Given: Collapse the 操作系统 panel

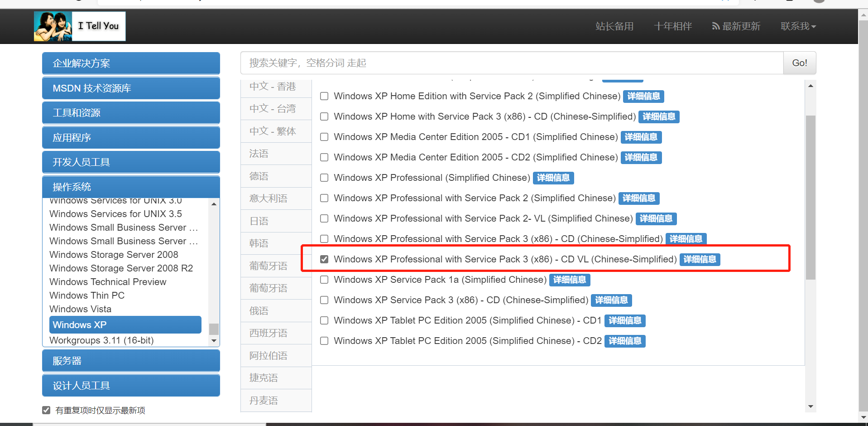Looking at the screenshot, I should point(131,187).
